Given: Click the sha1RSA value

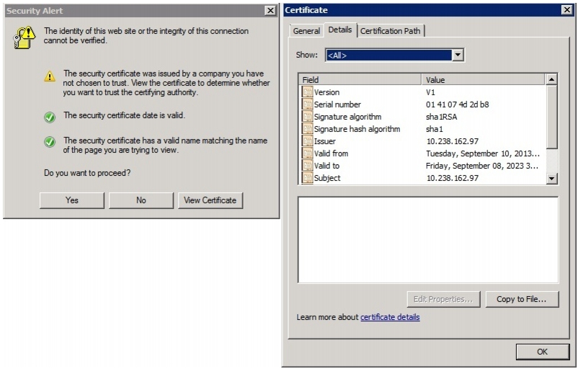Looking at the screenshot, I should click(x=442, y=117).
